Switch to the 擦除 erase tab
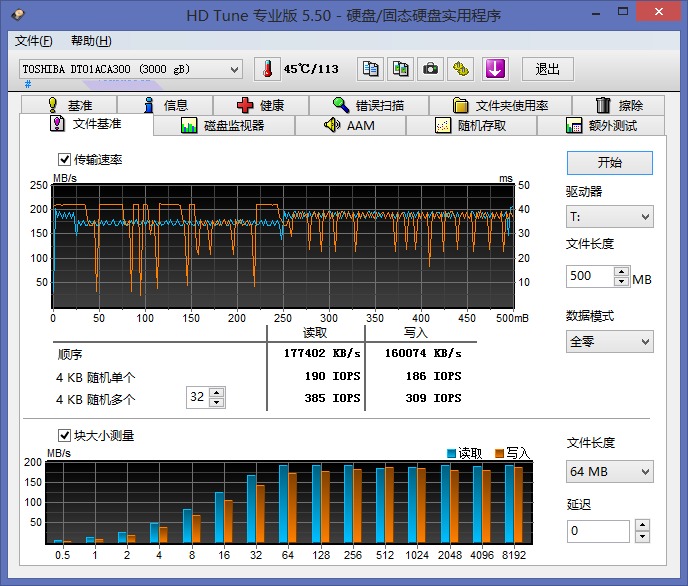688x586 pixels. 619,105
